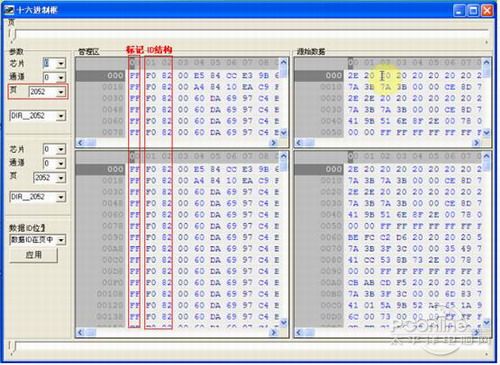Click the 应用 apply button

[34, 255]
